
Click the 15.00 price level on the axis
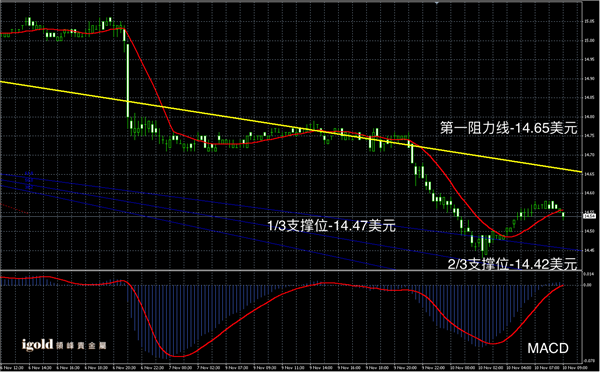[589, 40]
